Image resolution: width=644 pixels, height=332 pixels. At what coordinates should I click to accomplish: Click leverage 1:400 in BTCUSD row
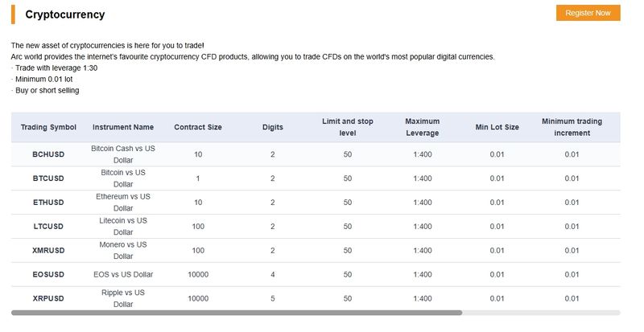click(x=422, y=178)
